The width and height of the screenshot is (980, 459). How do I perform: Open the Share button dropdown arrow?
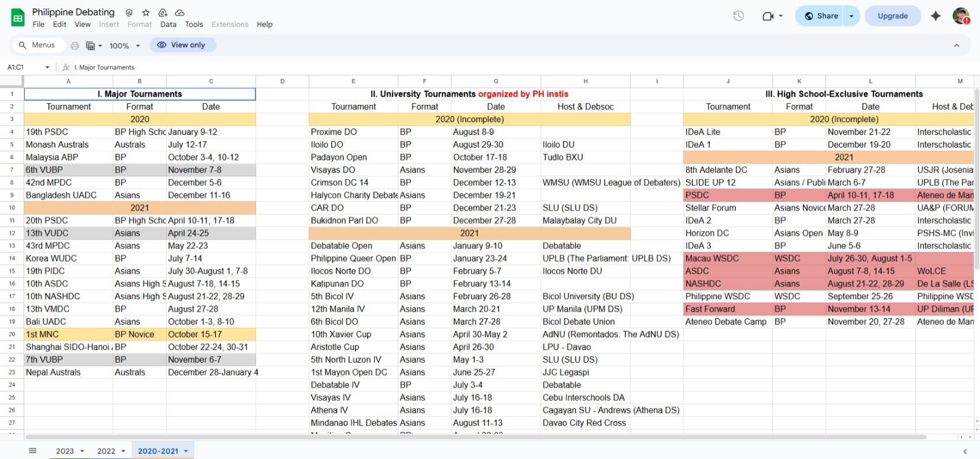[x=851, y=16]
